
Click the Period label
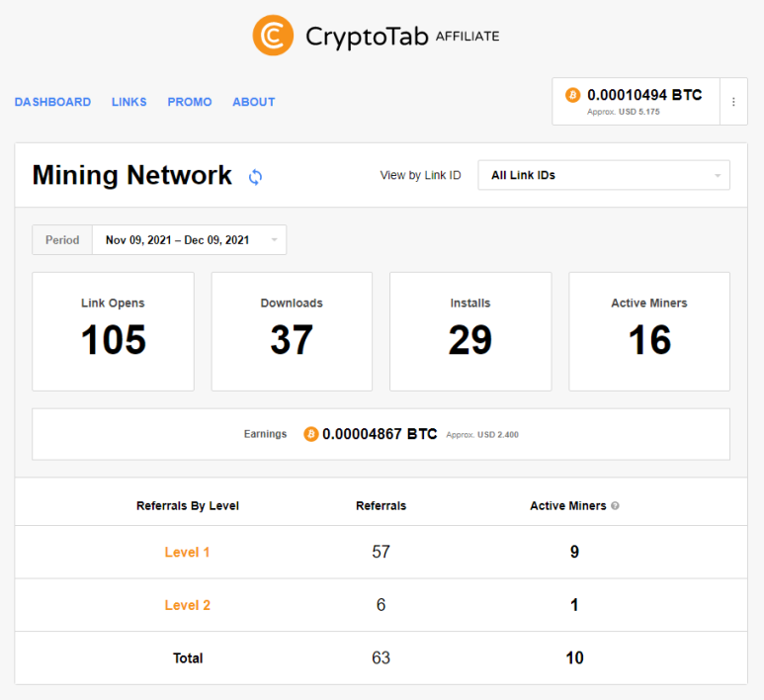(62, 240)
